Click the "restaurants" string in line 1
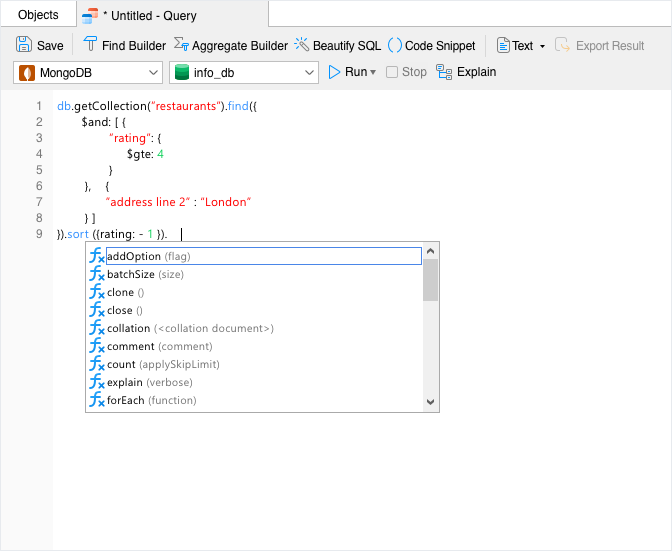This screenshot has width=672, height=551. point(185,106)
